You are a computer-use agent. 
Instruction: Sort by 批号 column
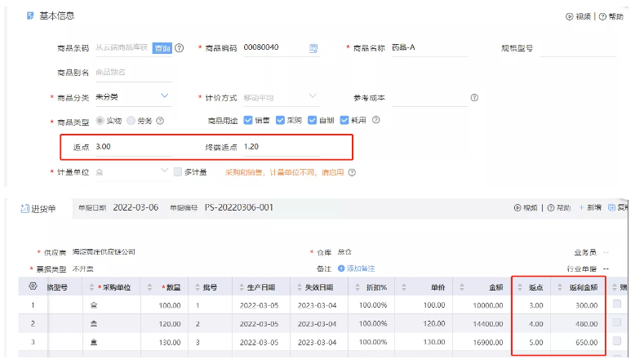(198, 287)
